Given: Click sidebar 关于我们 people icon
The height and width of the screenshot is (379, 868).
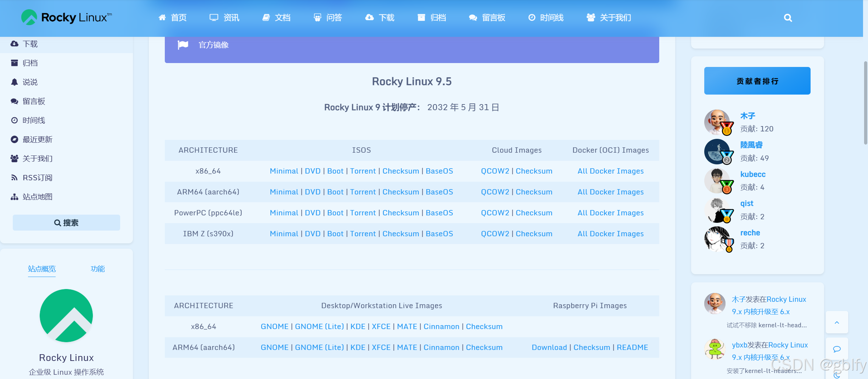Looking at the screenshot, I should [x=14, y=159].
